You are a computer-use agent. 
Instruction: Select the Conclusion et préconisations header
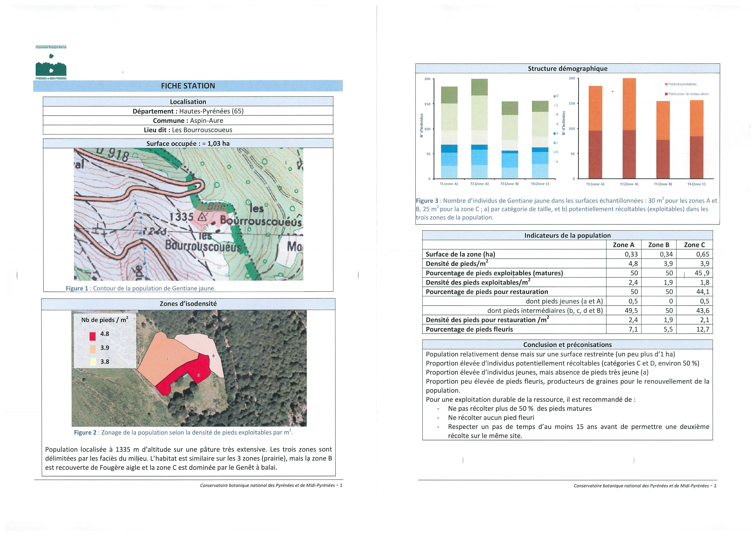click(568, 345)
